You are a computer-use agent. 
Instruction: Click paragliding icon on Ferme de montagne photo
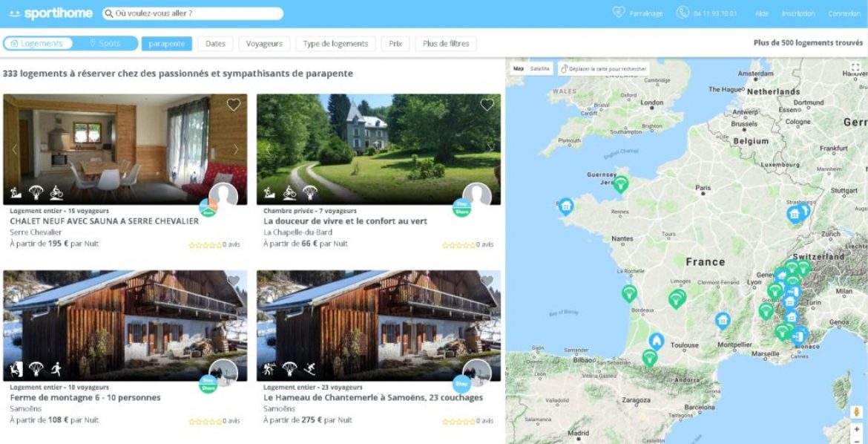point(36,369)
